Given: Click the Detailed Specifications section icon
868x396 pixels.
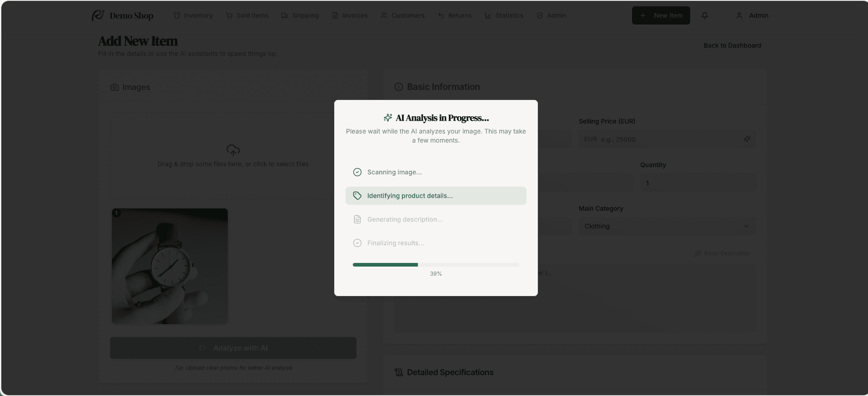Looking at the screenshot, I should pos(399,372).
